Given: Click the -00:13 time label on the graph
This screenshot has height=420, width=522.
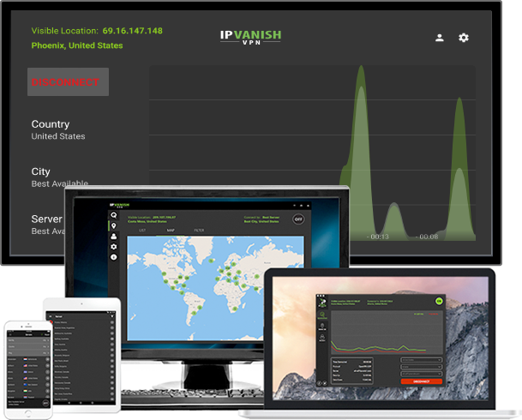Looking at the screenshot, I should pos(377,237).
